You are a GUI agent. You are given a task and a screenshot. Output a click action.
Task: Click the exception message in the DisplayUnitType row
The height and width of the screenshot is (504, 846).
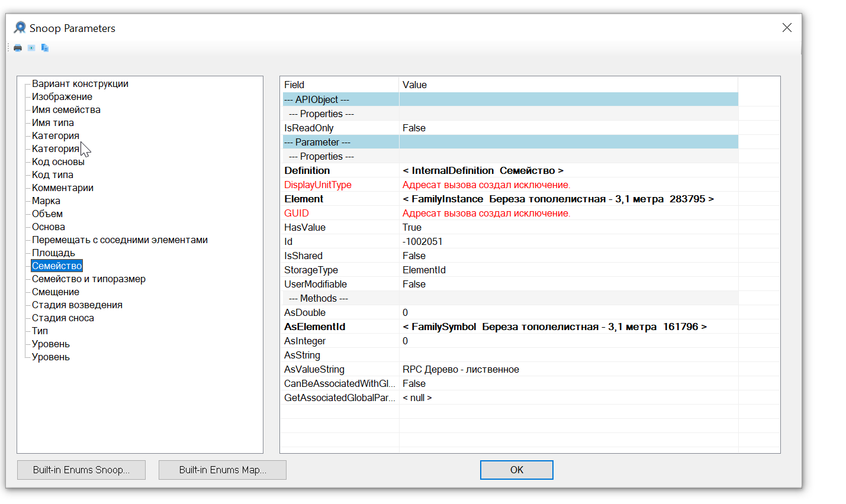[x=487, y=185]
